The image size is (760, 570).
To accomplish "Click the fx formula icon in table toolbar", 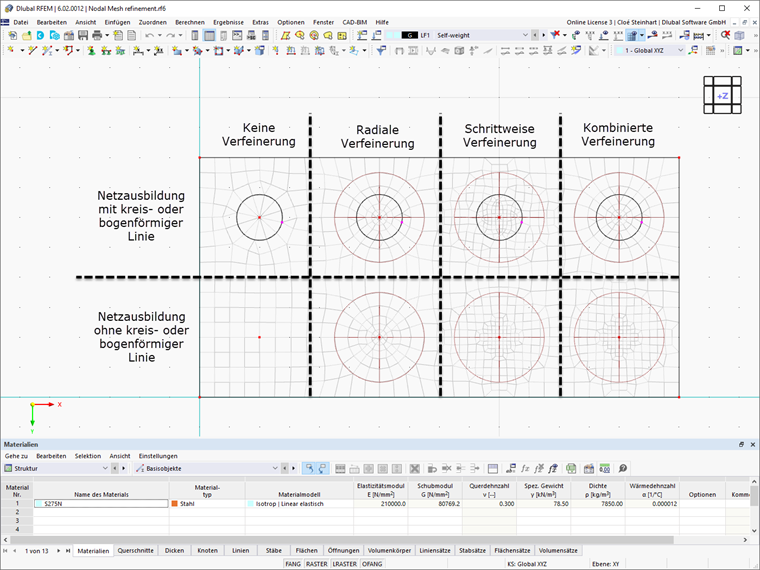I will click(x=525, y=468).
